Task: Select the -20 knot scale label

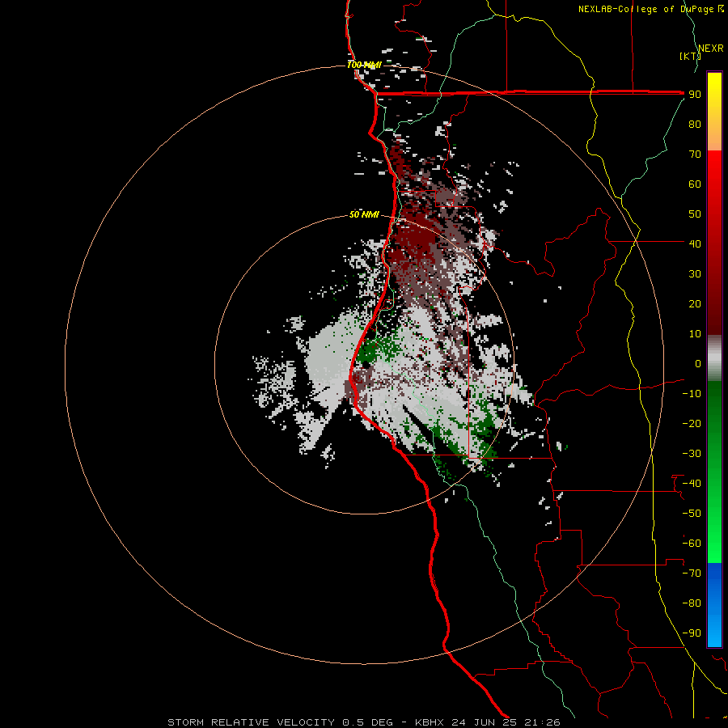Action: point(692,423)
